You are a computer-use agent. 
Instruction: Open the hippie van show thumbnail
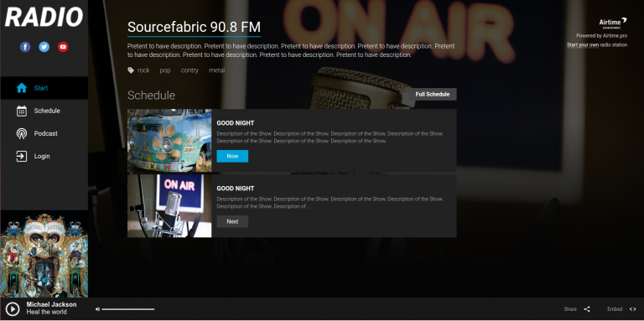(169, 141)
